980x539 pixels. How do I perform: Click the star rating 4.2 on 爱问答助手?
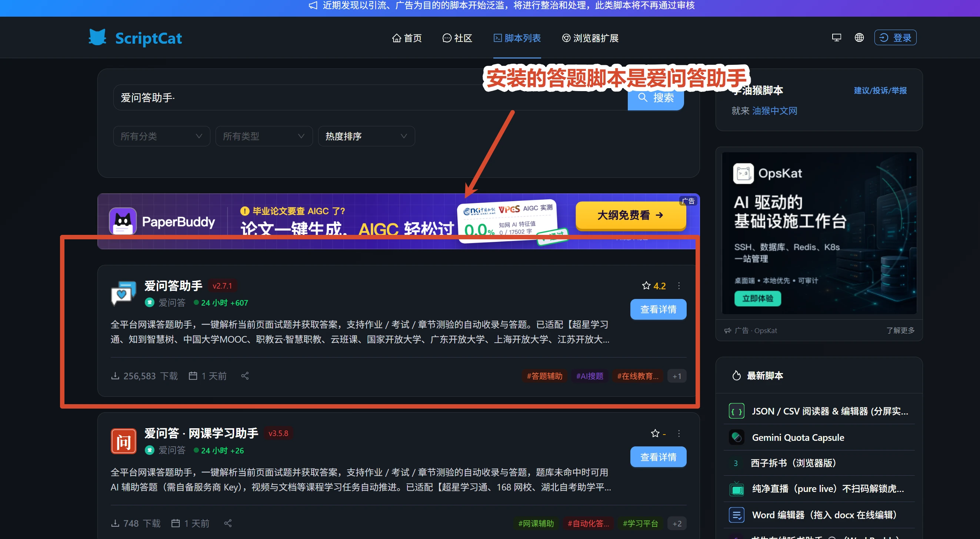(x=654, y=286)
